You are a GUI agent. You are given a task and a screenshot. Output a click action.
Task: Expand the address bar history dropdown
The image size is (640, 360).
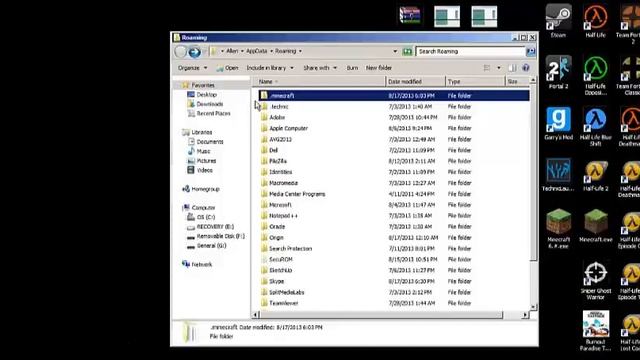pyautogui.click(x=395, y=51)
